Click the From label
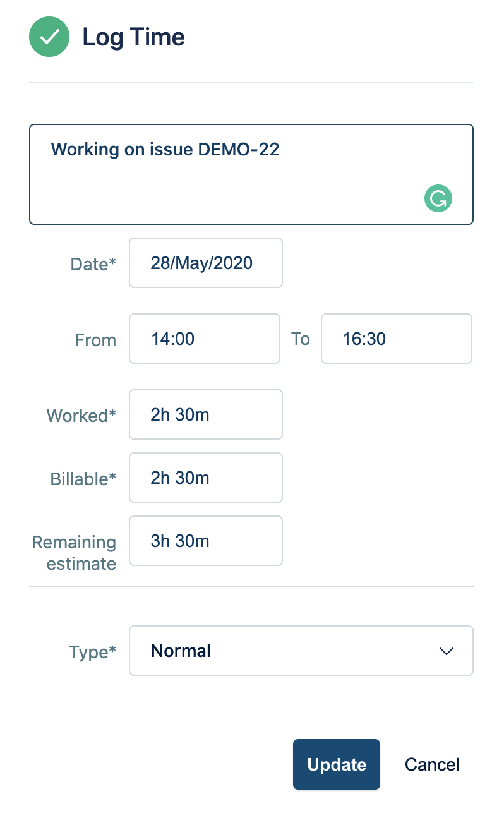Viewport: 504px width, 825px height. (95, 340)
